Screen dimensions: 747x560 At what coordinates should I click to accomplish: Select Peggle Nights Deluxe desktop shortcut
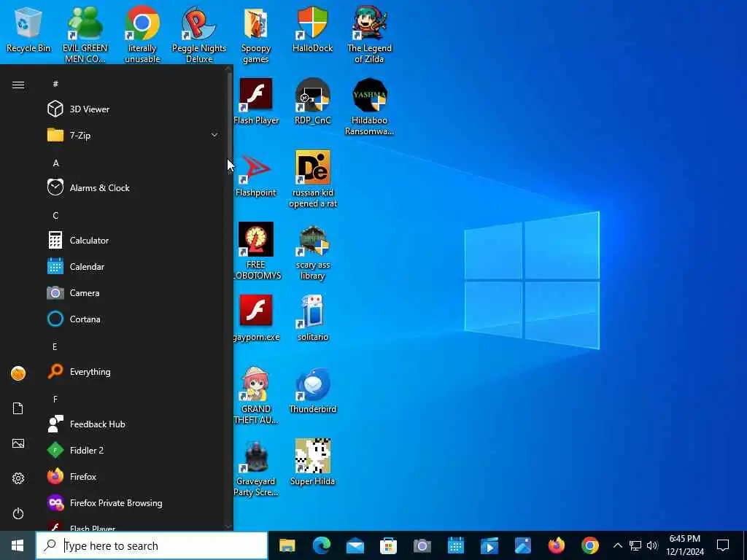pyautogui.click(x=198, y=34)
